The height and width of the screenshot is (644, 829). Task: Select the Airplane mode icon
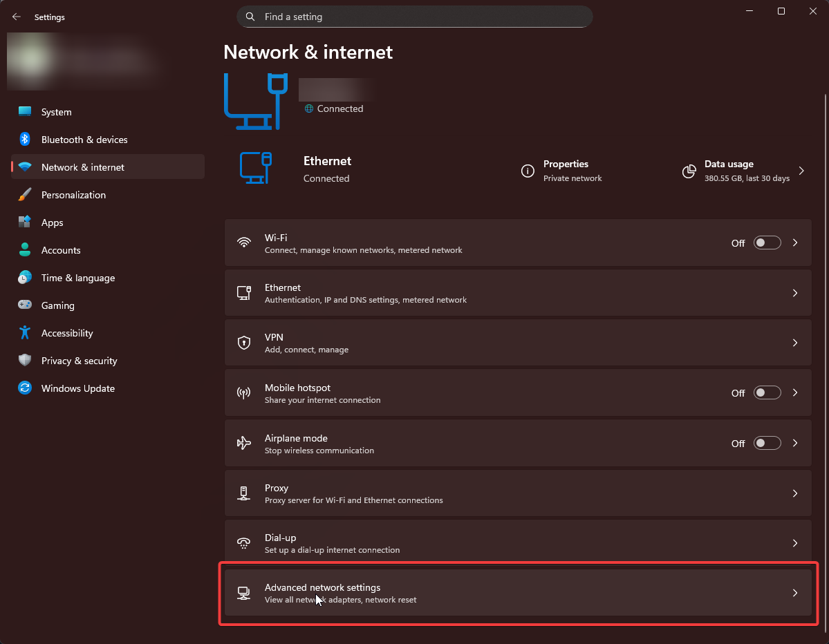(244, 443)
